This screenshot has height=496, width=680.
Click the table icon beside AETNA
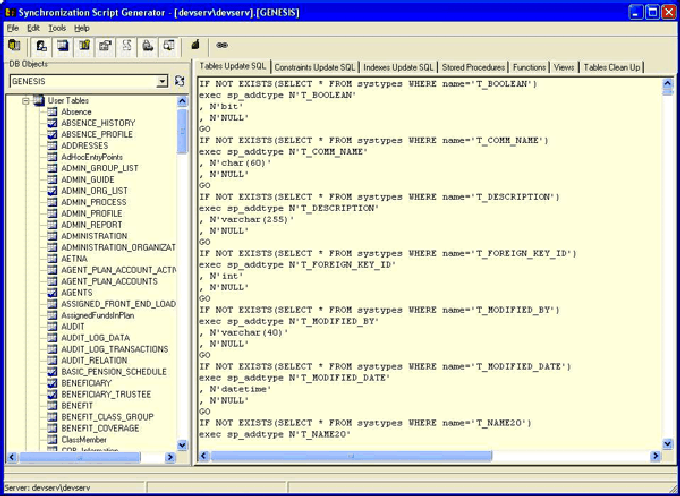[52, 259]
